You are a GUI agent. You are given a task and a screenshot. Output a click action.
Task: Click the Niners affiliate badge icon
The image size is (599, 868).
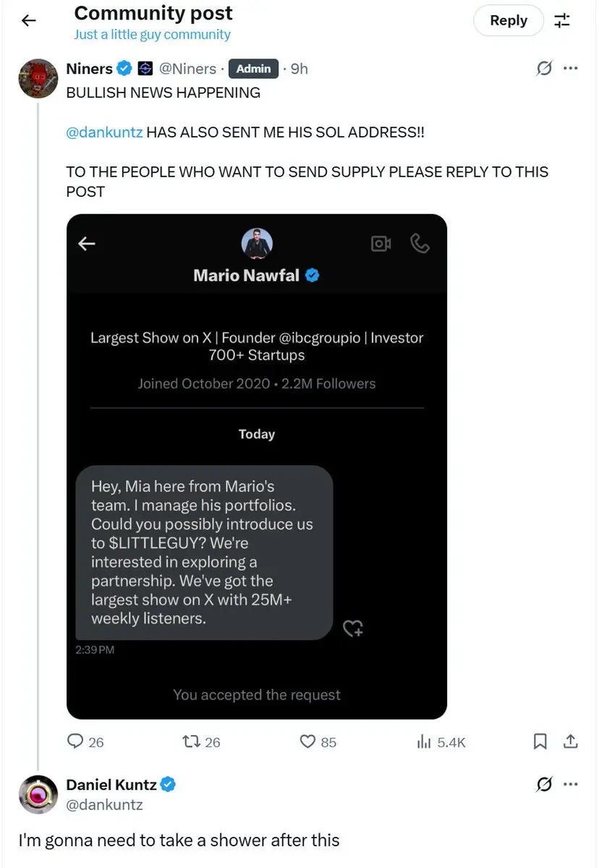145,69
